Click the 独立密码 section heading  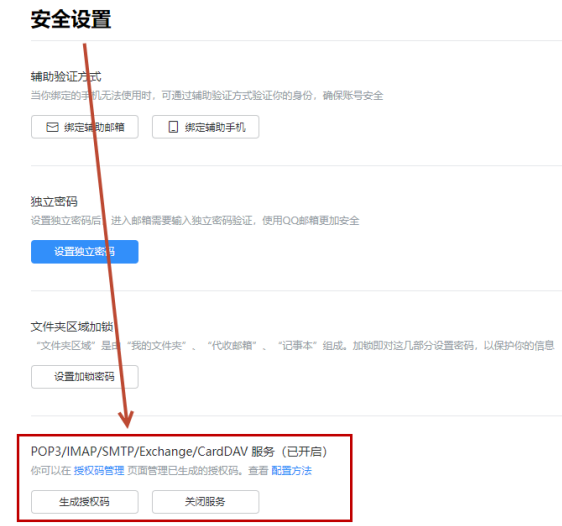pos(54,201)
